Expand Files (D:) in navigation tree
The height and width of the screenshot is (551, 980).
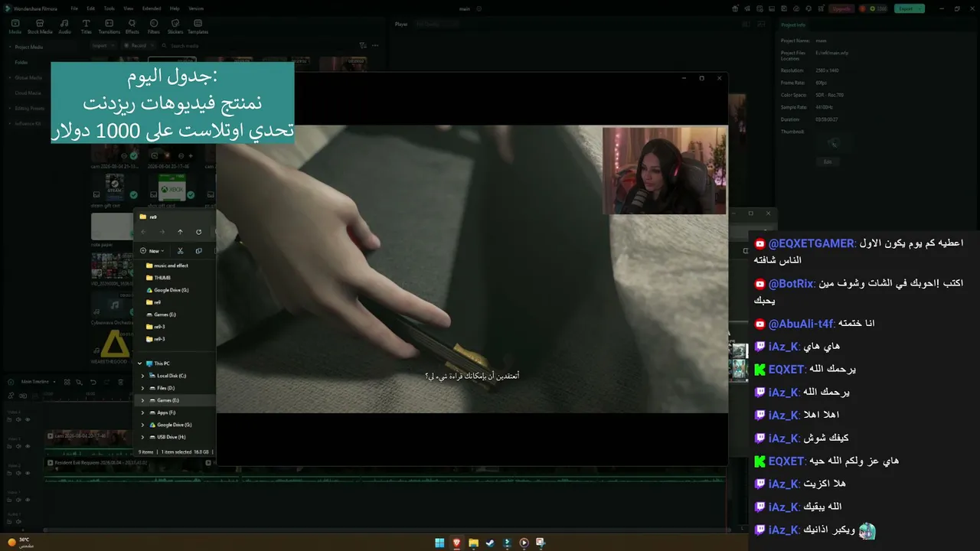[x=142, y=388]
